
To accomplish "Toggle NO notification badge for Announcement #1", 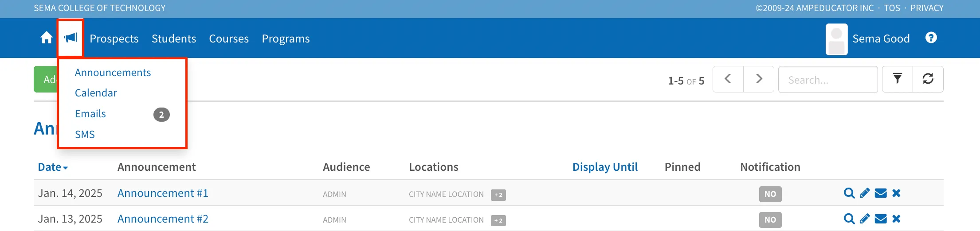I will tap(770, 194).
